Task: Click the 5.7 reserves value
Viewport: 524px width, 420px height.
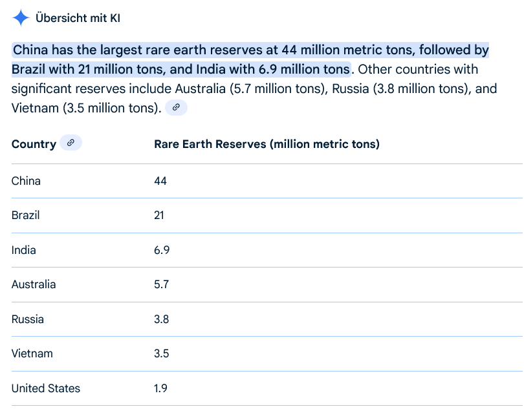Action: (162, 284)
